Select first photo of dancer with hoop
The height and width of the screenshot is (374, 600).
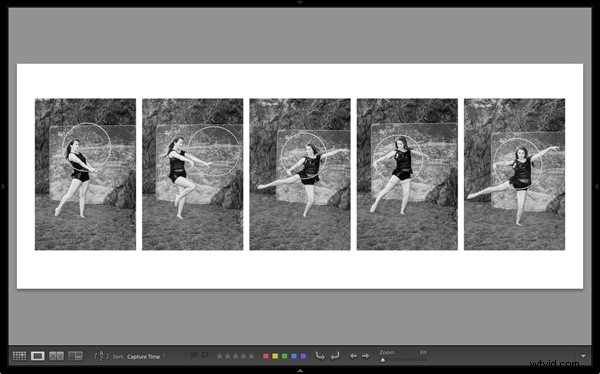pyautogui.click(x=85, y=174)
